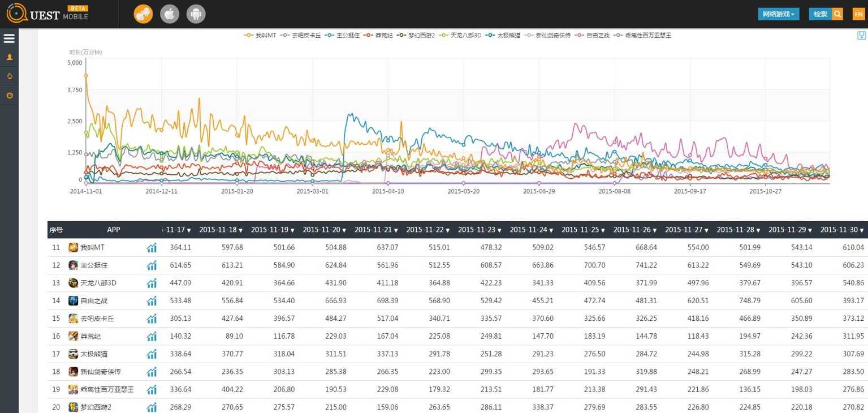Switch to the Apple iOS platform icon
This screenshot has height=413, width=868.
(x=170, y=14)
